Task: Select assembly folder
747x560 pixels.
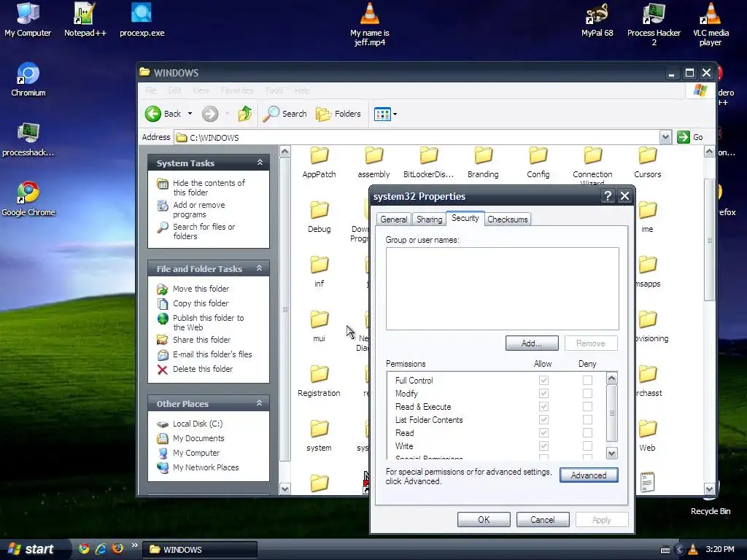Action: [374, 163]
